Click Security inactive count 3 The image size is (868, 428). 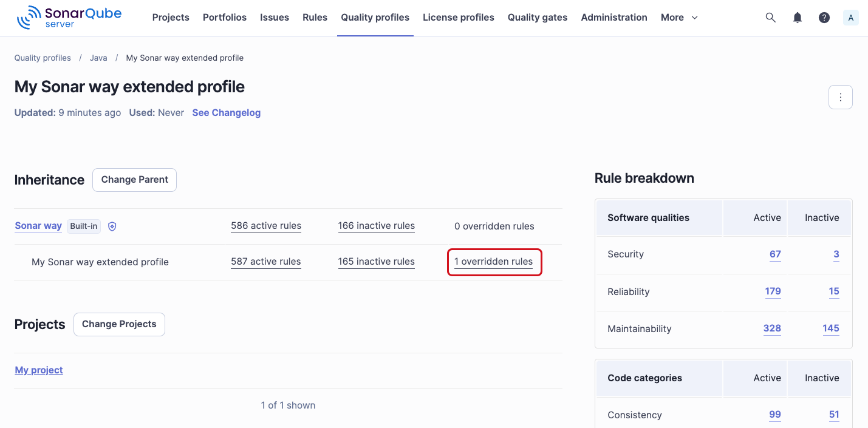pos(836,254)
